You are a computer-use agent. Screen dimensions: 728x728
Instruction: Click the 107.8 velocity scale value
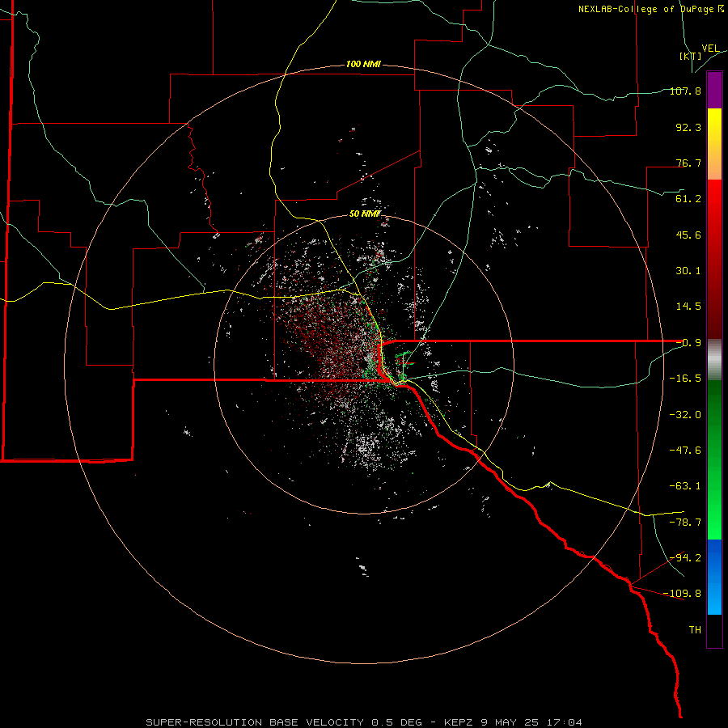click(x=685, y=91)
